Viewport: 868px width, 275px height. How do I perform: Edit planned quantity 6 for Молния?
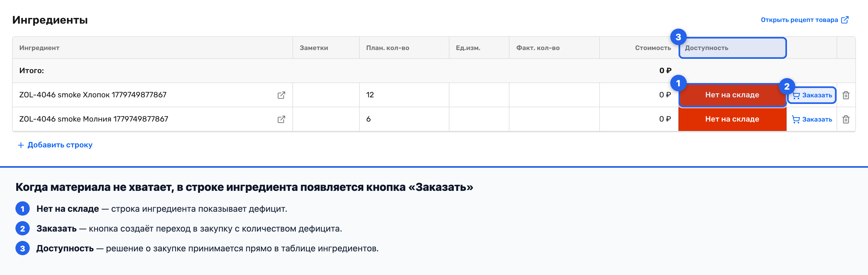pyautogui.click(x=404, y=119)
